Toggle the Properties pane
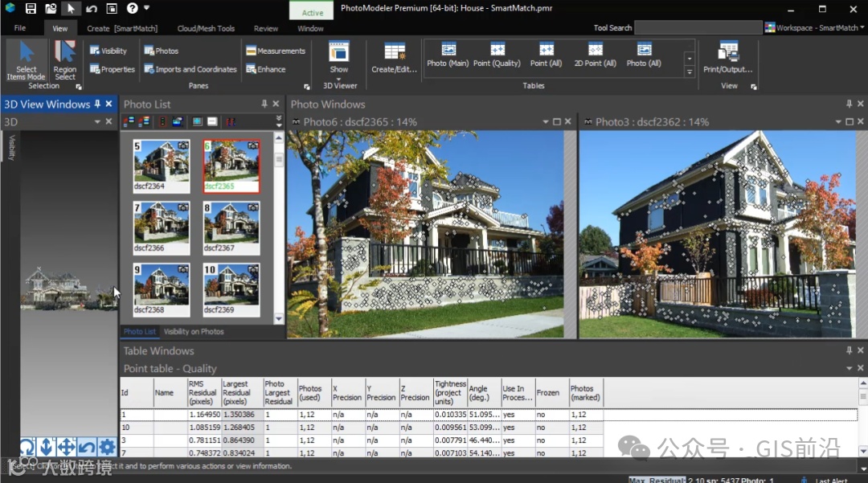Viewport: 868px width, 483px height. (x=113, y=69)
